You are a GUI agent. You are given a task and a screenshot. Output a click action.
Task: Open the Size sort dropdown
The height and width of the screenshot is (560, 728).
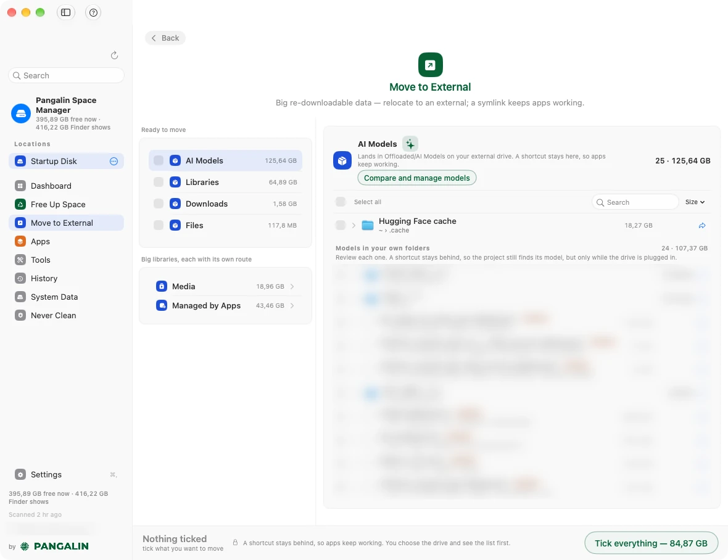click(695, 202)
